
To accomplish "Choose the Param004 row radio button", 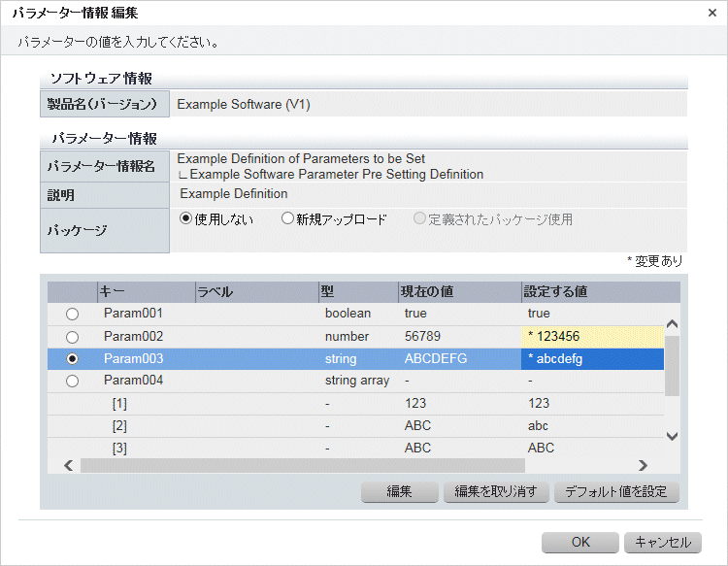I will (73, 381).
